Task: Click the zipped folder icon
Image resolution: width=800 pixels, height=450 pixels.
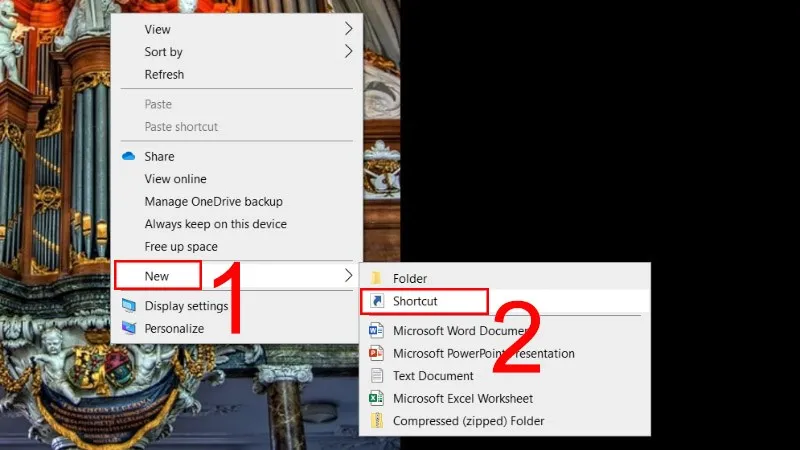Action: 377,420
